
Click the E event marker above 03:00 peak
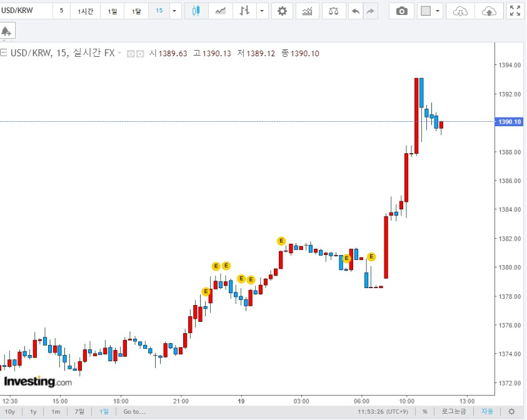pos(281,241)
